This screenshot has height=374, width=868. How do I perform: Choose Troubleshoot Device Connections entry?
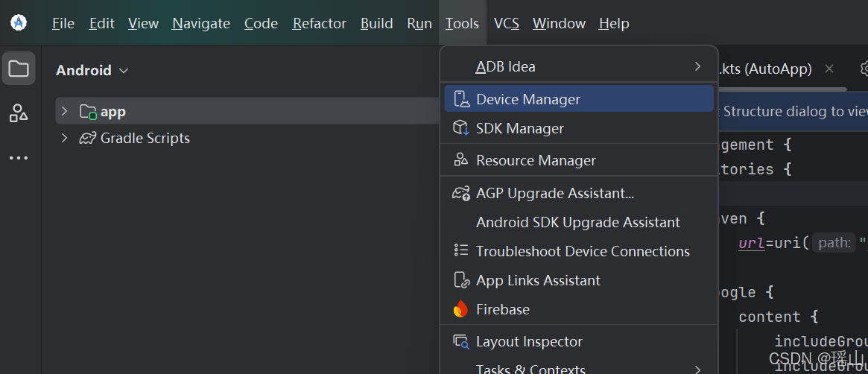point(578,251)
